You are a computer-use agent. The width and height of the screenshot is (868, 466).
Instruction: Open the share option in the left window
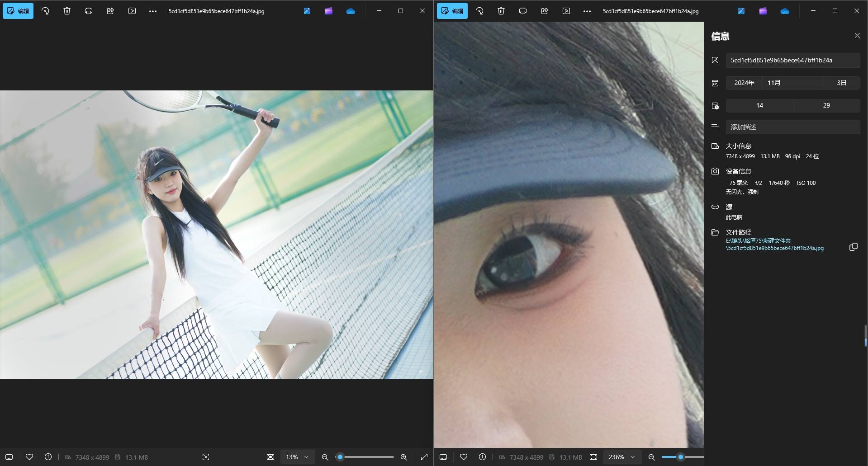(x=110, y=11)
